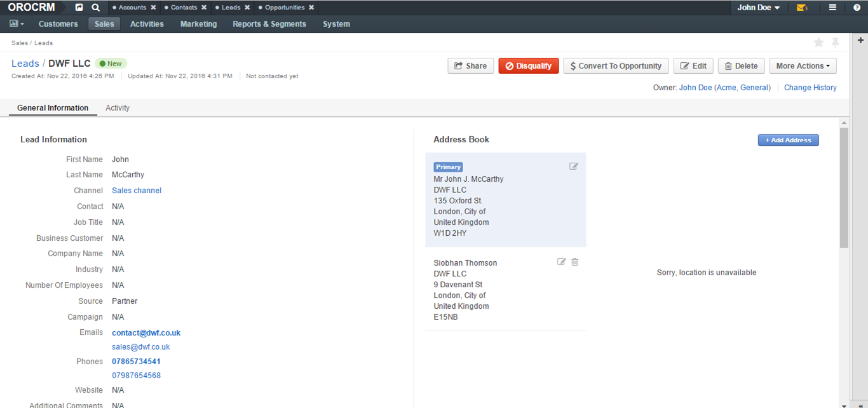Click the 'Sales / Leads' breadcrumb text
The height and width of the screenshot is (408, 868).
[x=32, y=43]
